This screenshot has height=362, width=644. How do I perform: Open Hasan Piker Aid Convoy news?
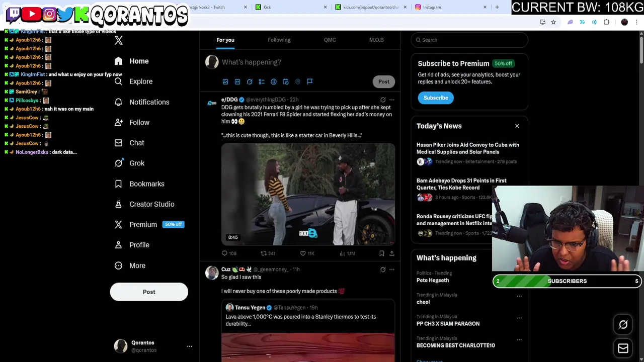coord(468,153)
